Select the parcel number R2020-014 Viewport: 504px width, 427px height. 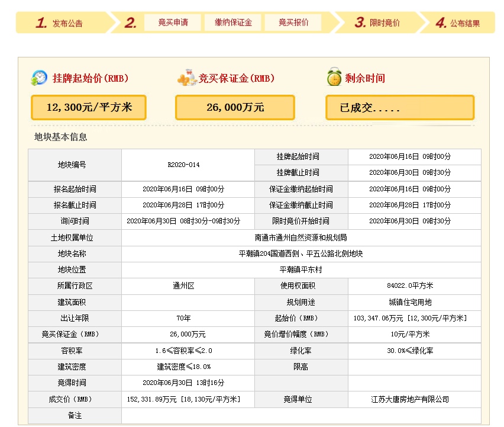point(184,165)
